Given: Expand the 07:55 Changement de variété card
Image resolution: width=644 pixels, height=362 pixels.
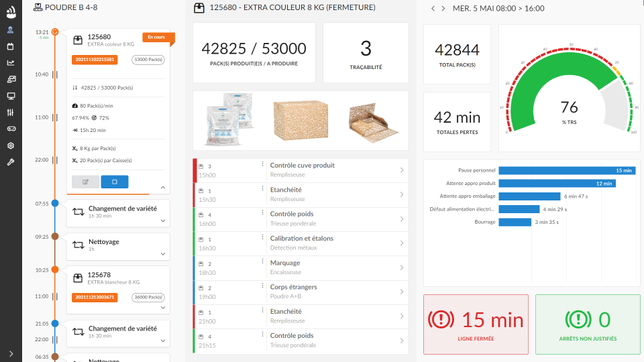Looking at the screenshot, I should pyautogui.click(x=163, y=220).
